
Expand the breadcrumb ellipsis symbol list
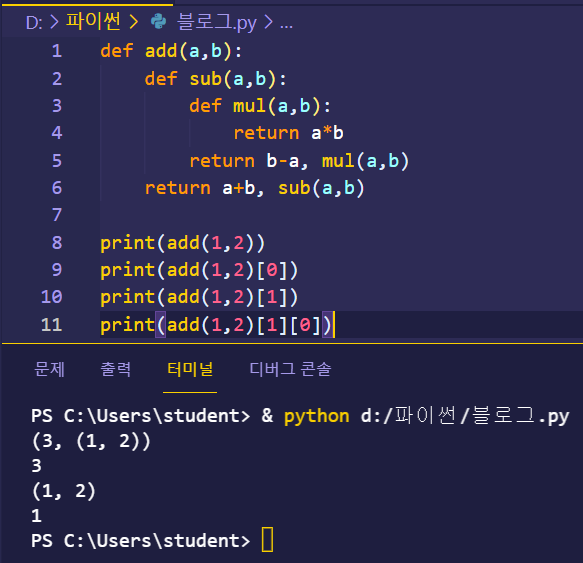coord(286,25)
